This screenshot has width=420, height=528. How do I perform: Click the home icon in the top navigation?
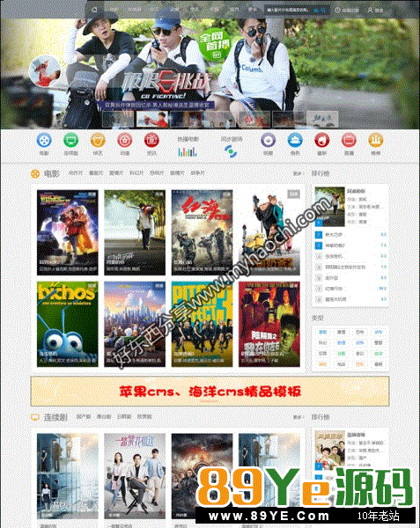click(x=94, y=10)
